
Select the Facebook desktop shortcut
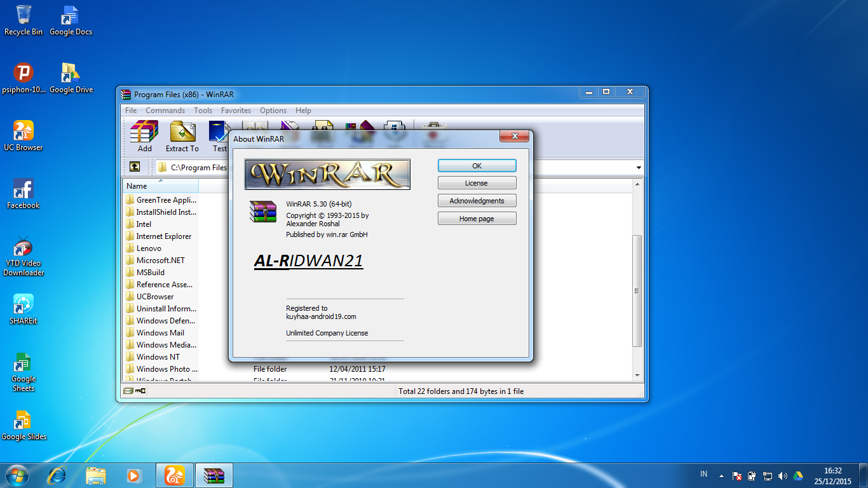[x=24, y=194]
